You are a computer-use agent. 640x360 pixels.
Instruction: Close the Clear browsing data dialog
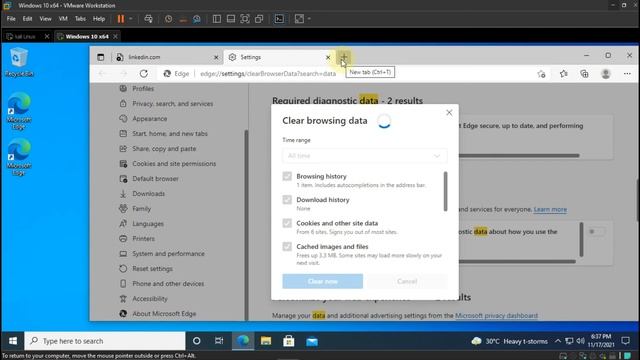click(449, 113)
